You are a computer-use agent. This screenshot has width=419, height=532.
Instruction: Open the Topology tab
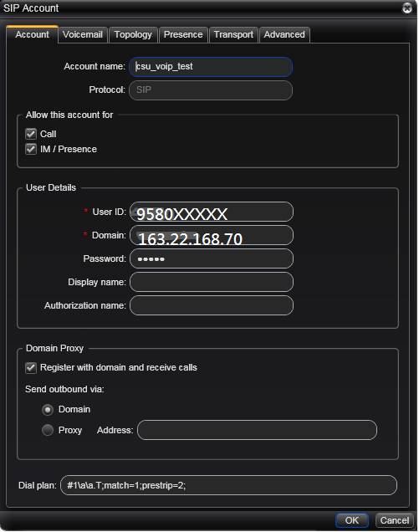[133, 34]
